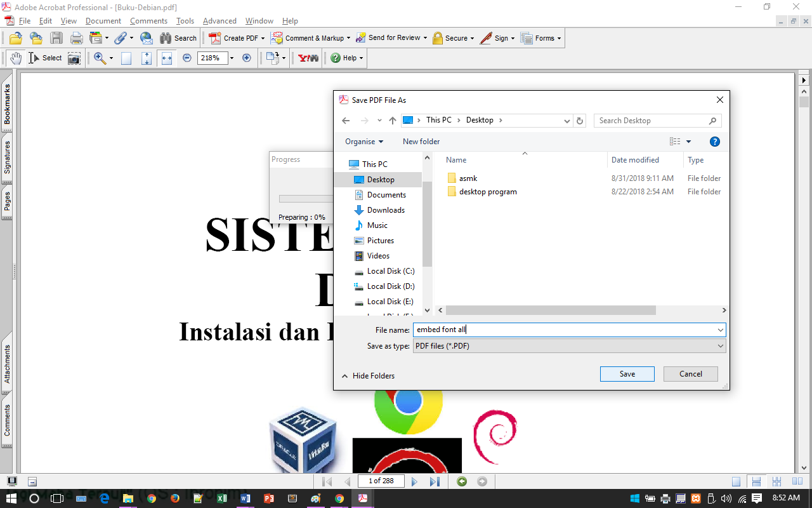This screenshot has height=508, width=812.
Task: Click Save to save the PDF
Action: tap(627, 373)
